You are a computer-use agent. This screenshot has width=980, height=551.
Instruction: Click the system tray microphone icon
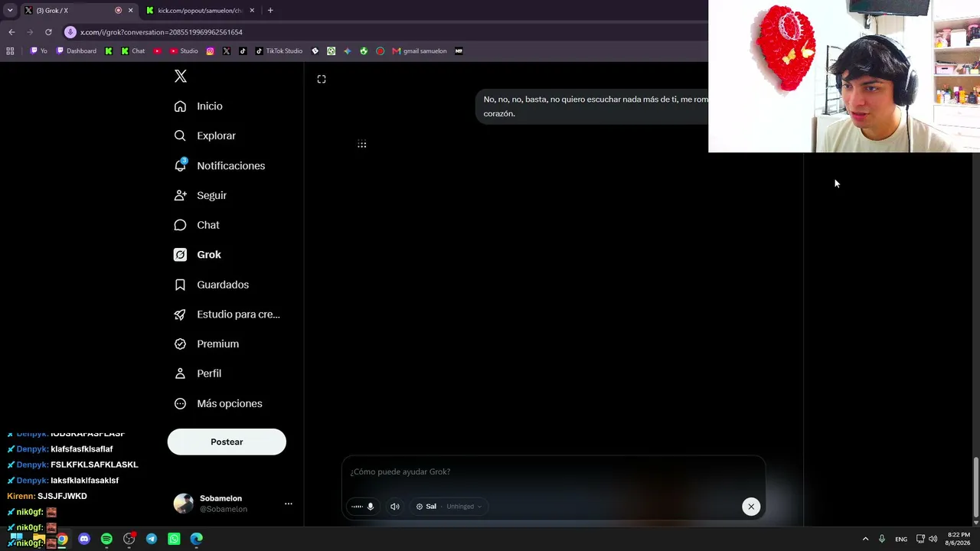882,539
